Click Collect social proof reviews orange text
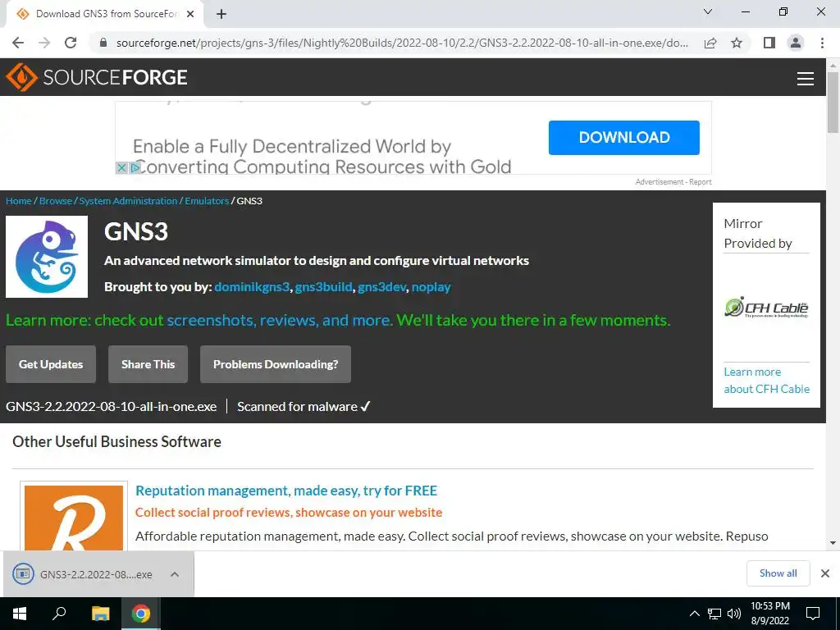This screenshot has height=630, width=840. point(289,513)
